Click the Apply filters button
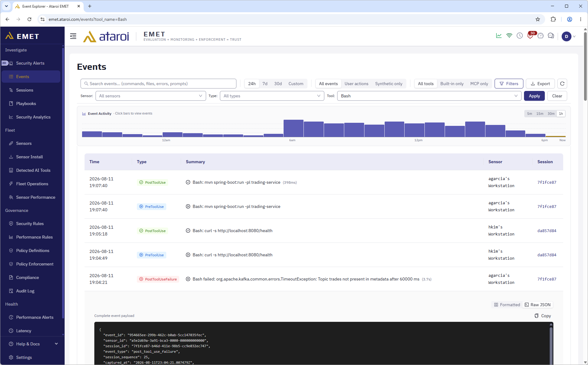This screenshot has height=365, width=588. 534,96
